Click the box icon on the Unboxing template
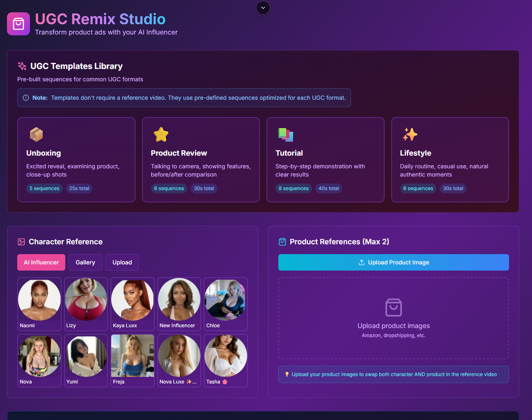532x420 pixels. [36, 134]
